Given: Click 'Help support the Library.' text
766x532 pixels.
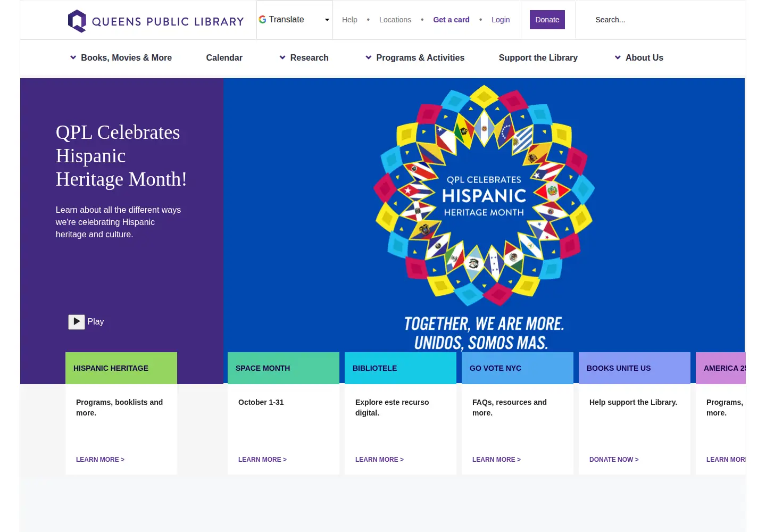Looking at the screenshot, I should coord(633,402).
